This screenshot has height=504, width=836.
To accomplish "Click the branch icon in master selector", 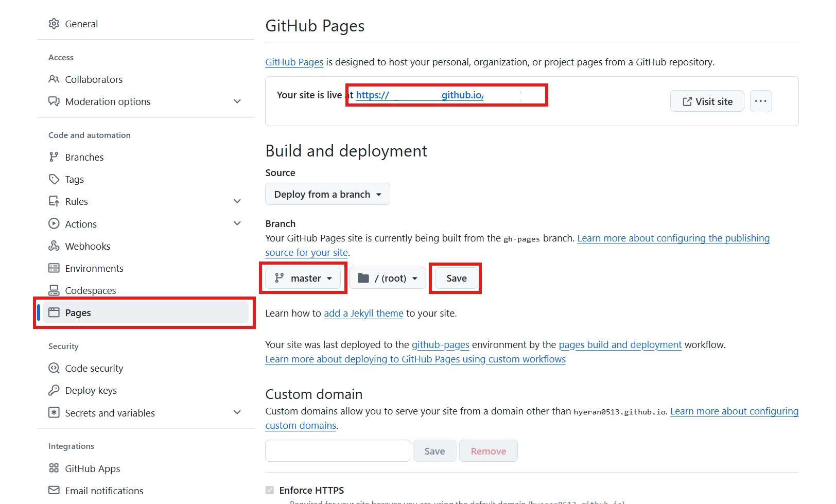I will (280, 278).
